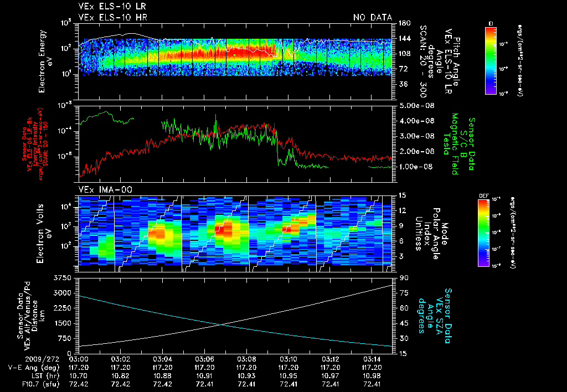
Task: Click the LST value 10.95
Action: pyautogui.click(x=288, y=376)
